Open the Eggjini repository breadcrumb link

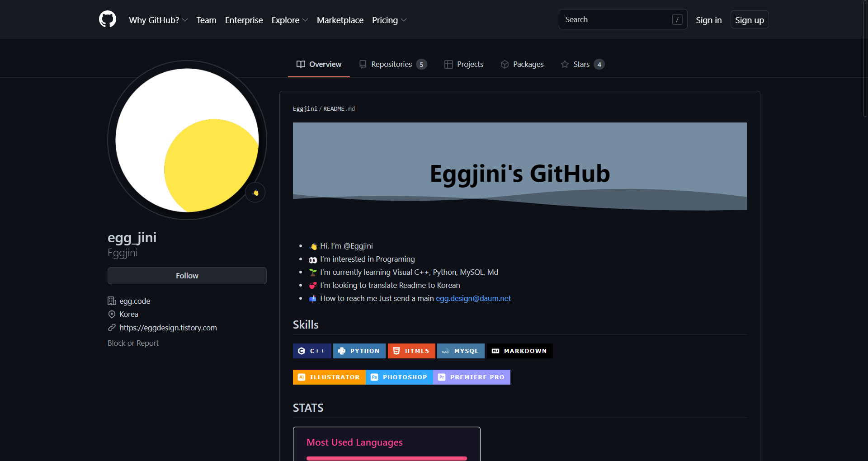click(x=305, y=109)
